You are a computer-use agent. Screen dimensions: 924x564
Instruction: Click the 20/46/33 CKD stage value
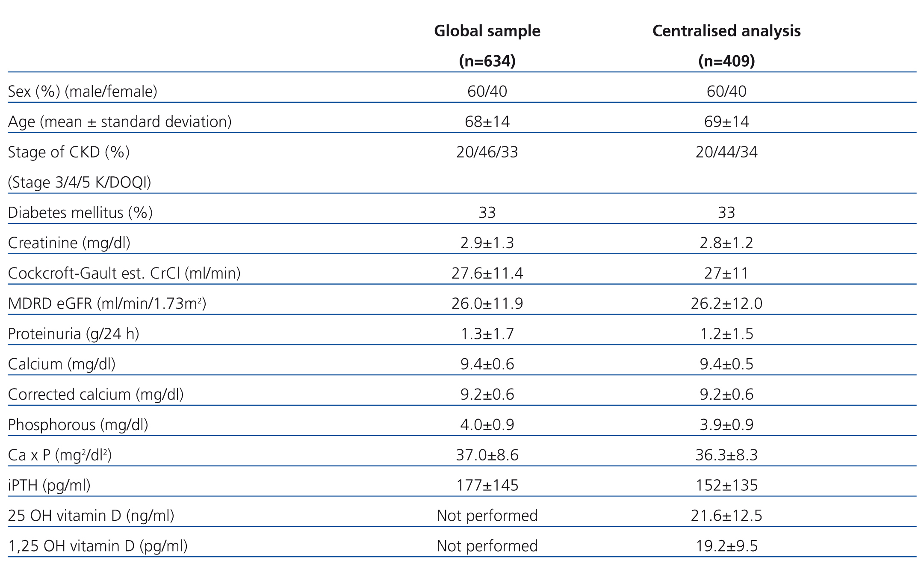click(487, 152)
